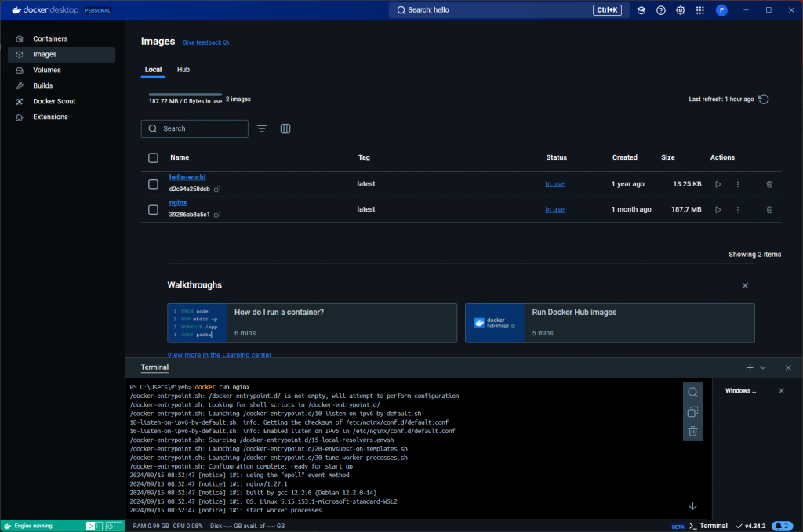The image size is (803, 532).
Task: Toggle the Terminal button in status bar
Action: pyautogui.click(x=708, y=526)
